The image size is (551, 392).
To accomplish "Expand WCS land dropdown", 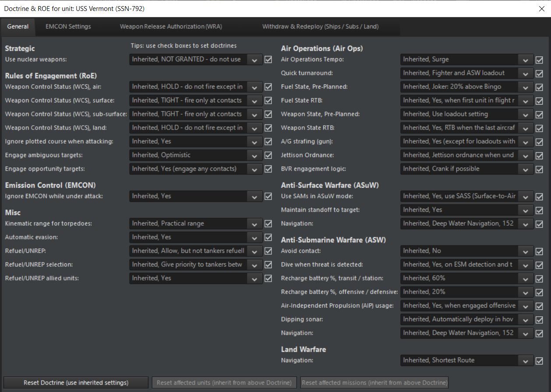I will point(254,128).
